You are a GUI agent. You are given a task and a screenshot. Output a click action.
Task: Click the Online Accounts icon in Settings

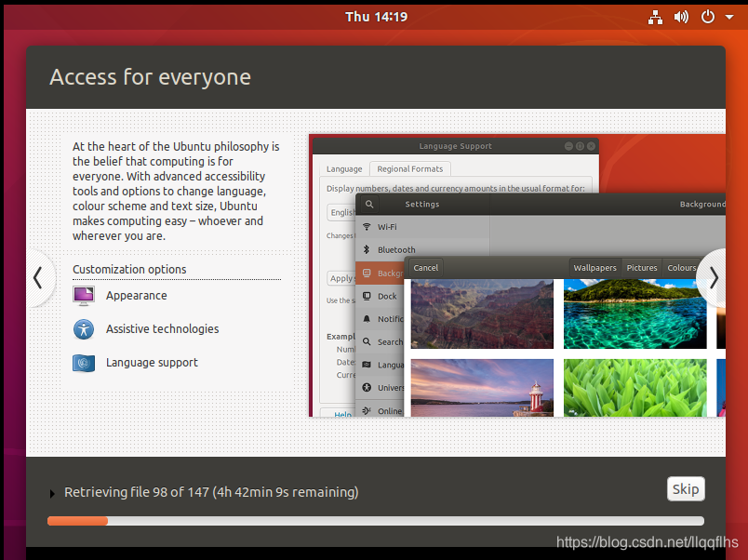click(x=367, y=411)
